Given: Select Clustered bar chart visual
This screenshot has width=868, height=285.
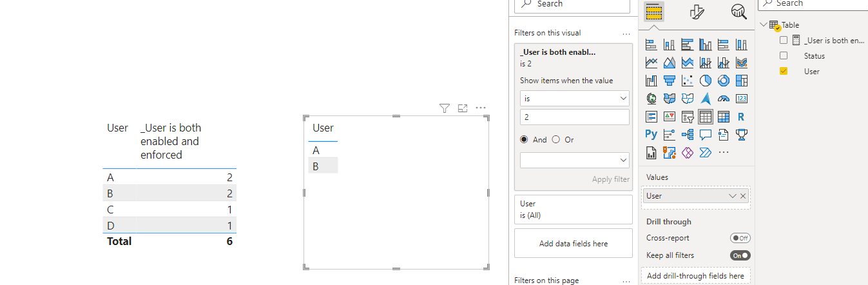Looking at the screenshot, I should [x=688, y=44].
